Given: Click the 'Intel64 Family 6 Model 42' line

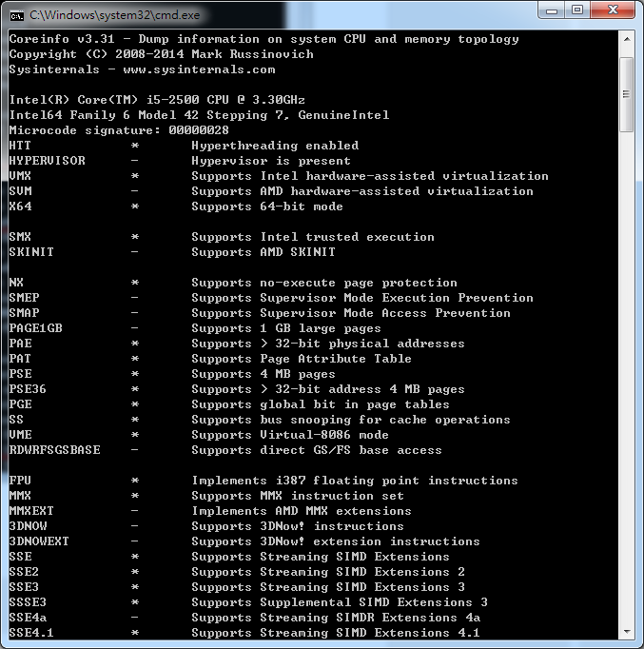Looking at the screenshot, I should click(199, 115).
